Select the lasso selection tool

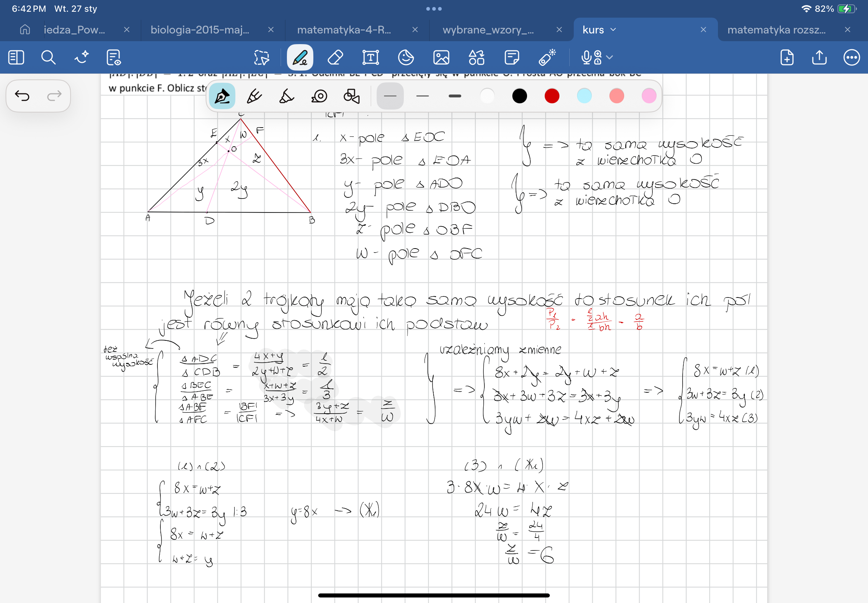(x=262, y=58)
